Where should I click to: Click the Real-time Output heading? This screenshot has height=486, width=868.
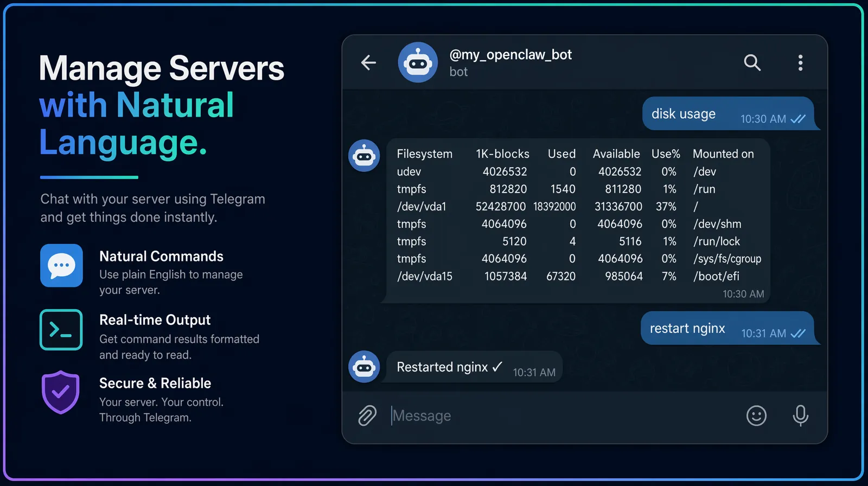pos(155,320)
